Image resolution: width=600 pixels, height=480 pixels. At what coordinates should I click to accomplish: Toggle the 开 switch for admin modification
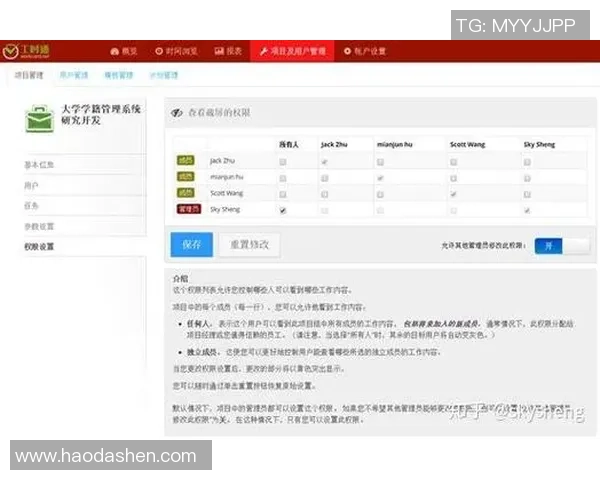pos(562,245)
